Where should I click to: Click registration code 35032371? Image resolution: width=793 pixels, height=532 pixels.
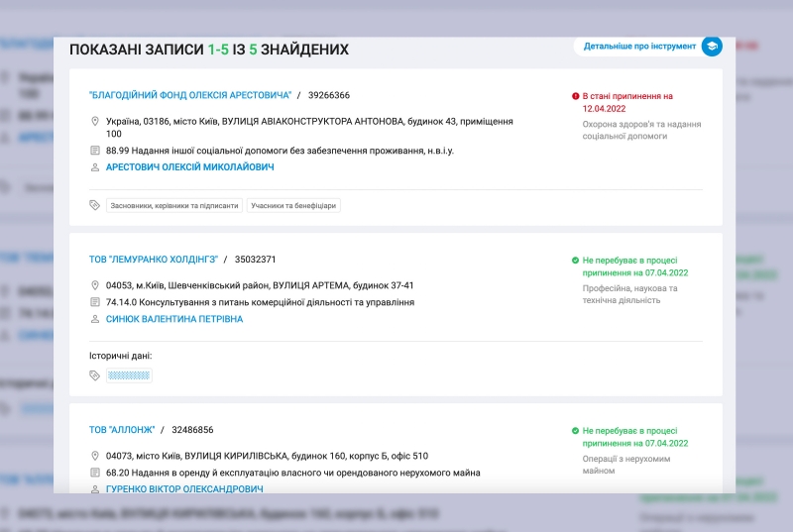(255, 260)
